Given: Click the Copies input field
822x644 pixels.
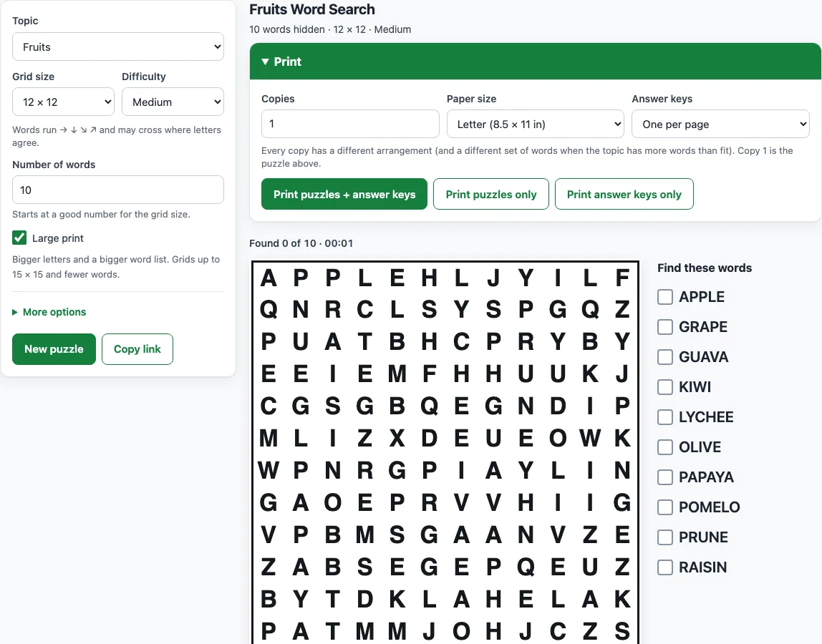Looking at the screenshot, I should pyautogui.click(x=350, y=124).
